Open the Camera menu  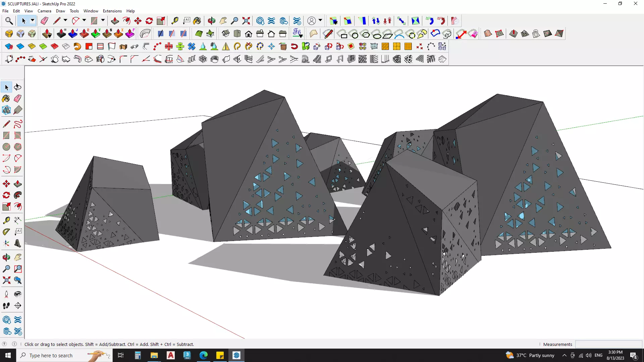44,11
